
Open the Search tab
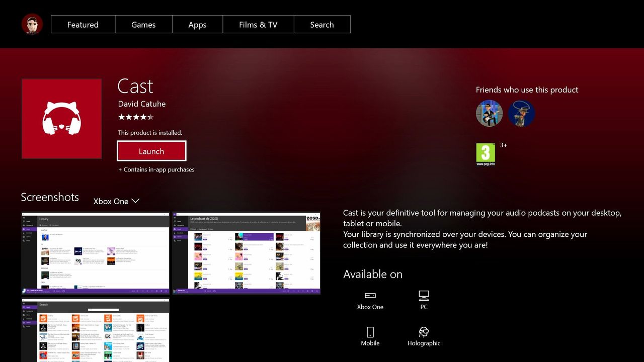click(x=322, y=25)
